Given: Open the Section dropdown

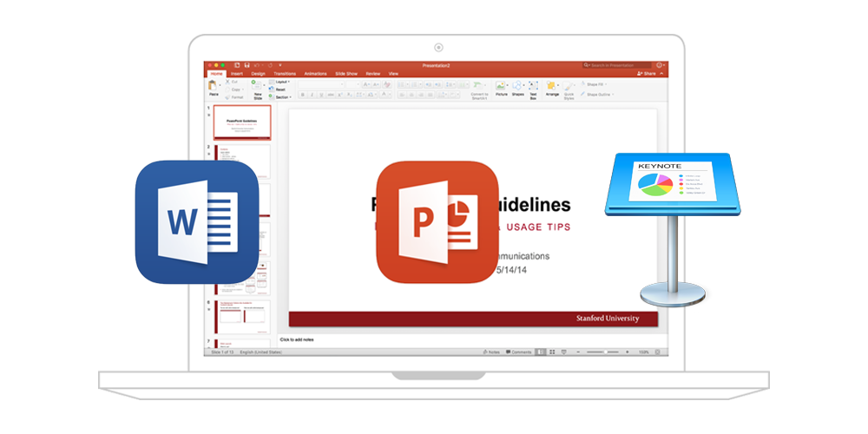Looking at the screenshot, I should pos(279,97).
